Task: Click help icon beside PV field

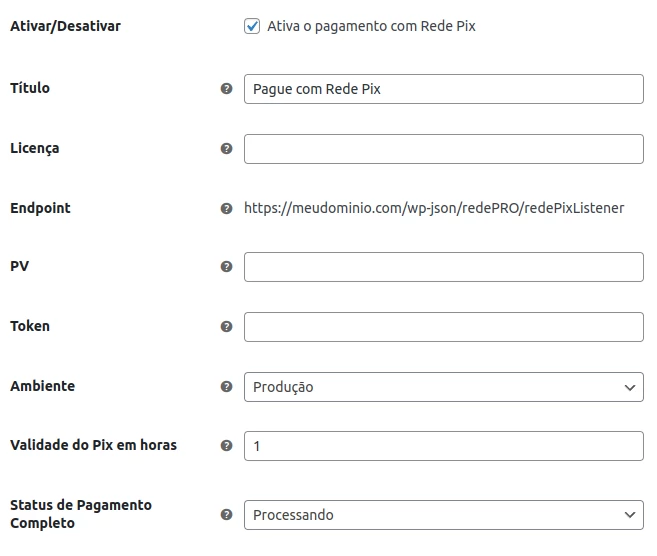Action: pos(226,267)
